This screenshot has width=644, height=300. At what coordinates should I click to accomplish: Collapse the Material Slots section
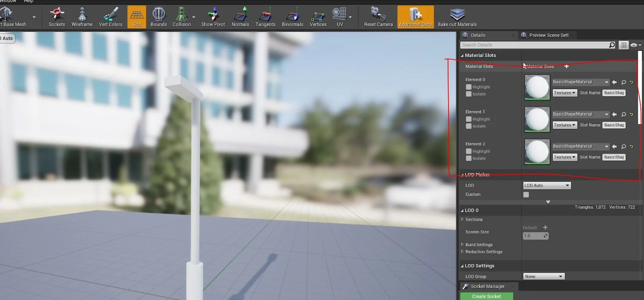point(462,56)
